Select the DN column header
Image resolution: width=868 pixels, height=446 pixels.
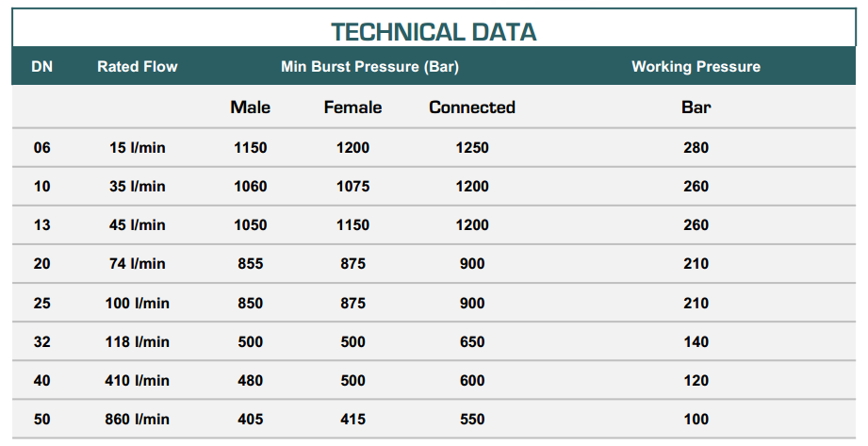point(42,67)
